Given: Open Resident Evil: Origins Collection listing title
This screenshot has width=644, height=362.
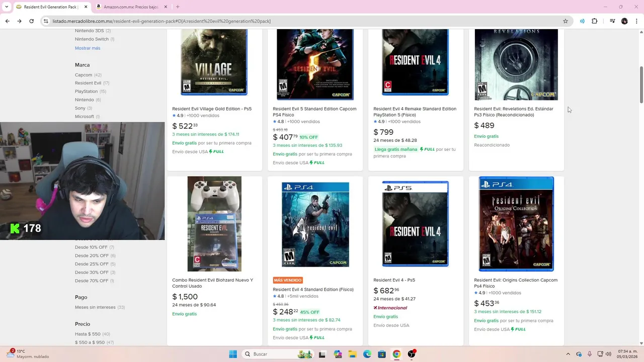Looking at the screenshot, I should [516, 283].
